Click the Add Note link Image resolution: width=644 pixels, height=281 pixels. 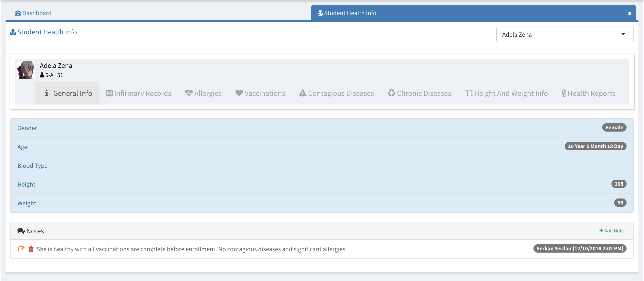click(611, 231)
